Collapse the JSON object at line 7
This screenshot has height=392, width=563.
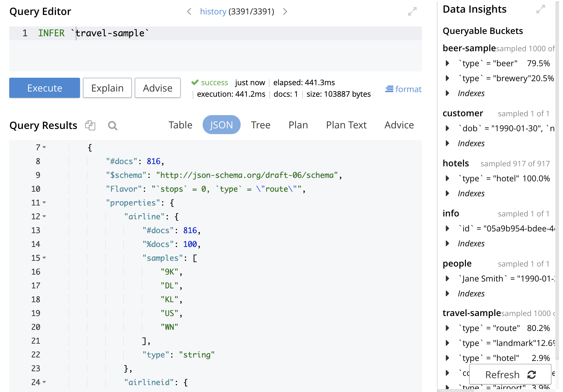(44, 148)
